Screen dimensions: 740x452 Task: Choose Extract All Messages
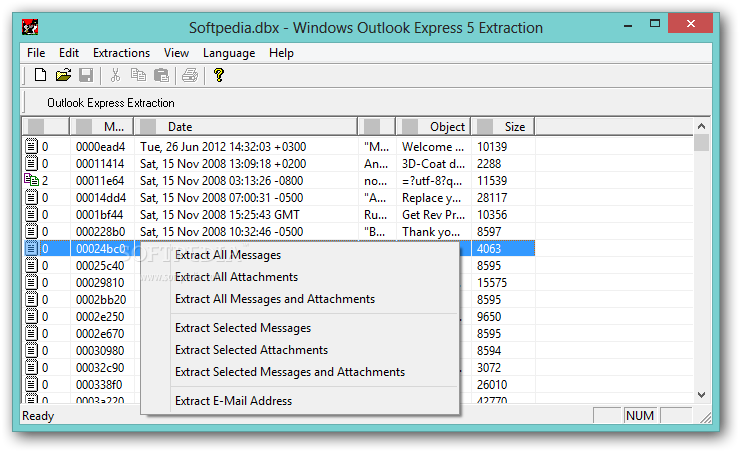click(300, 255)
